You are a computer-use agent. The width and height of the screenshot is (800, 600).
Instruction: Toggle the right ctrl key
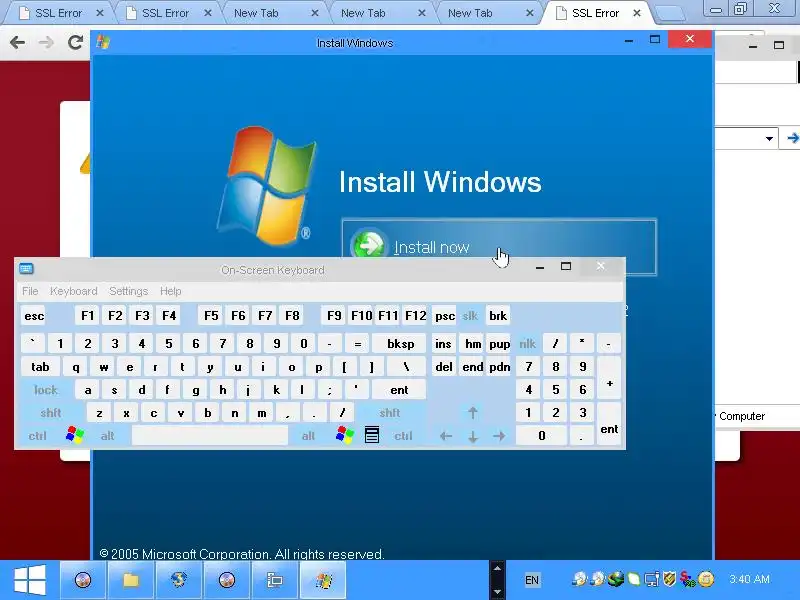pos(403,436)
